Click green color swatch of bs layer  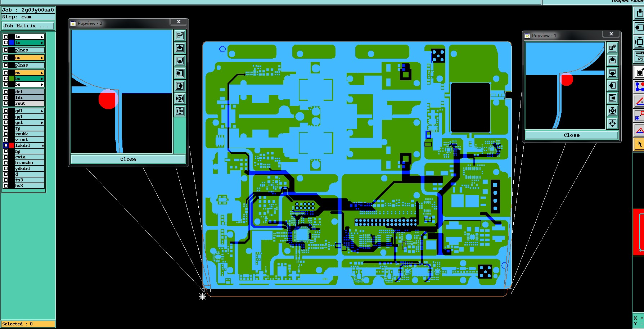click(x=12, y=78)
